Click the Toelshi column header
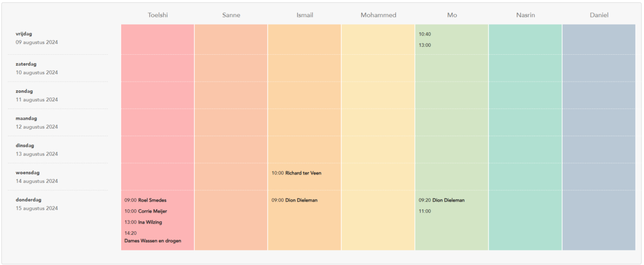Screen dimensions: 644x265 (158, 15)
